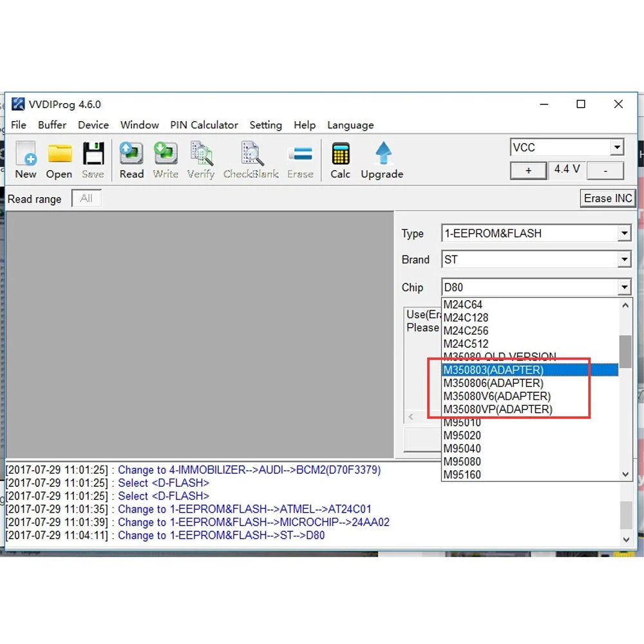Increase voltage with the plus button
The width and height of the screenshot is (644, 644).
528,170
